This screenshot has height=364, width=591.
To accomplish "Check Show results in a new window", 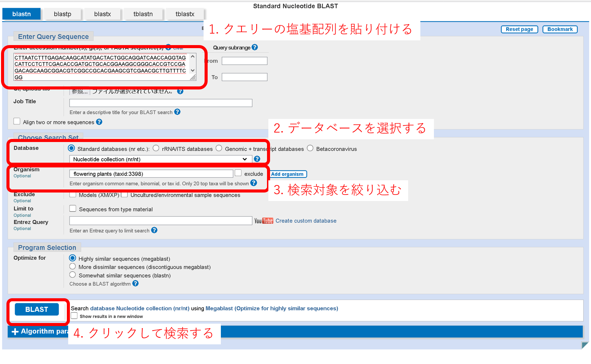I will click(74, 316).
